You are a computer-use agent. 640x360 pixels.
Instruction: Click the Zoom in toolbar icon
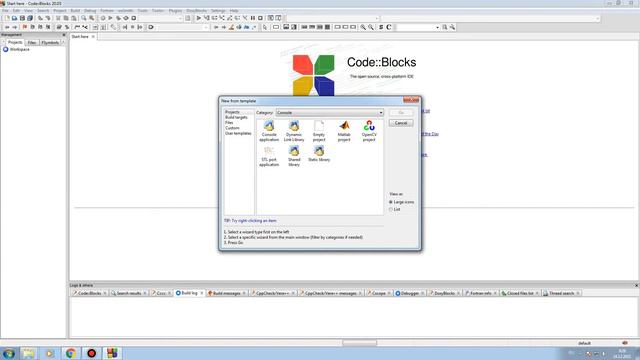pos(363,27)
